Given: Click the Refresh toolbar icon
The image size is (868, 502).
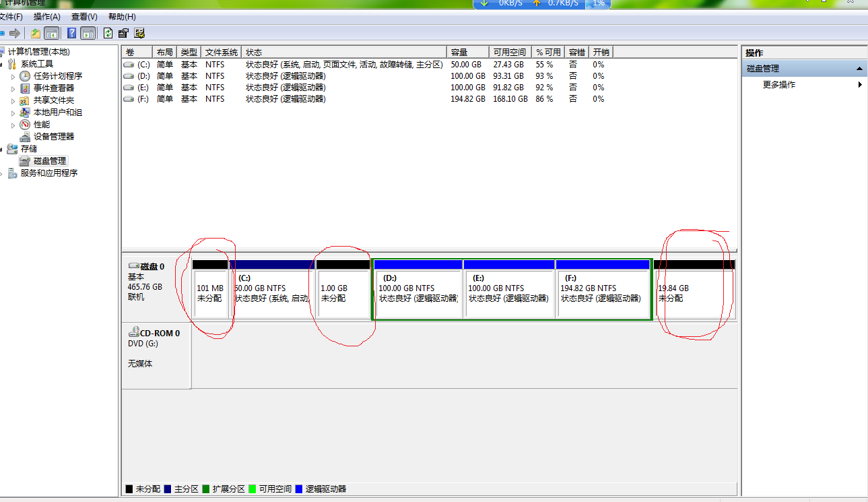Looking at the screenshot, I should pyautogui.click(x=108, y=33).
